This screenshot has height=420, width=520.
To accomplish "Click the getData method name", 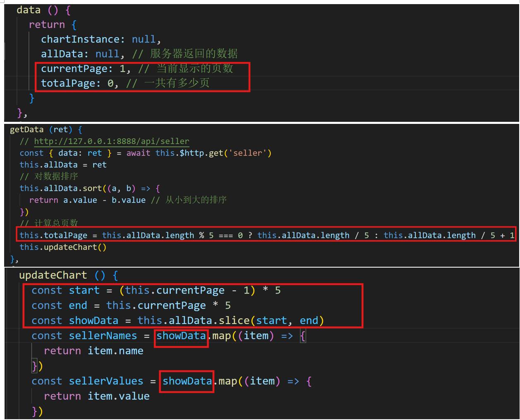I will 26,129.
